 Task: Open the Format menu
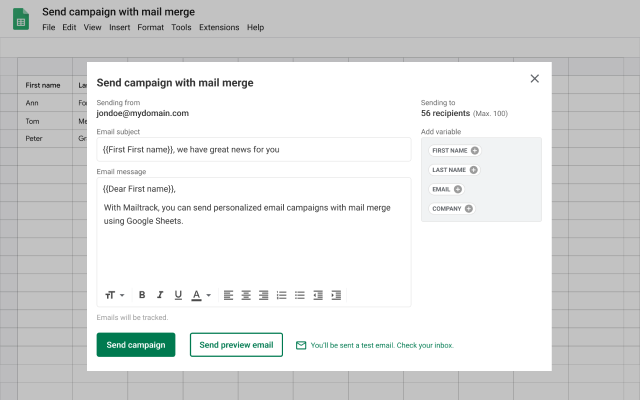pyautogui.click(x=151, y=27)
